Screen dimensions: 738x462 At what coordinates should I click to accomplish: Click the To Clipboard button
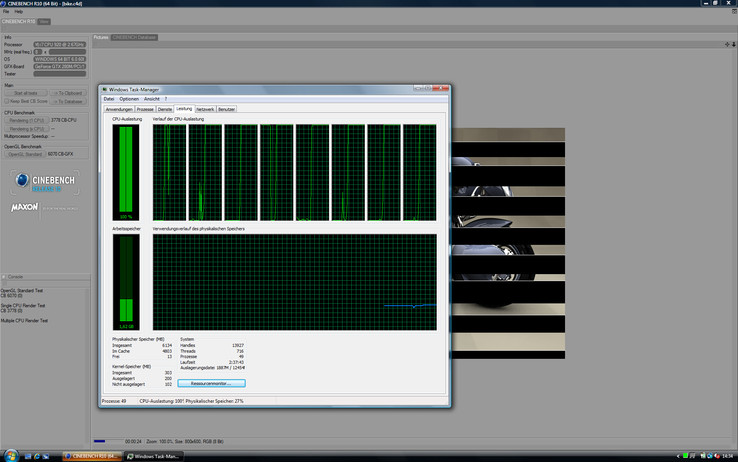click(x=68, y=92)
